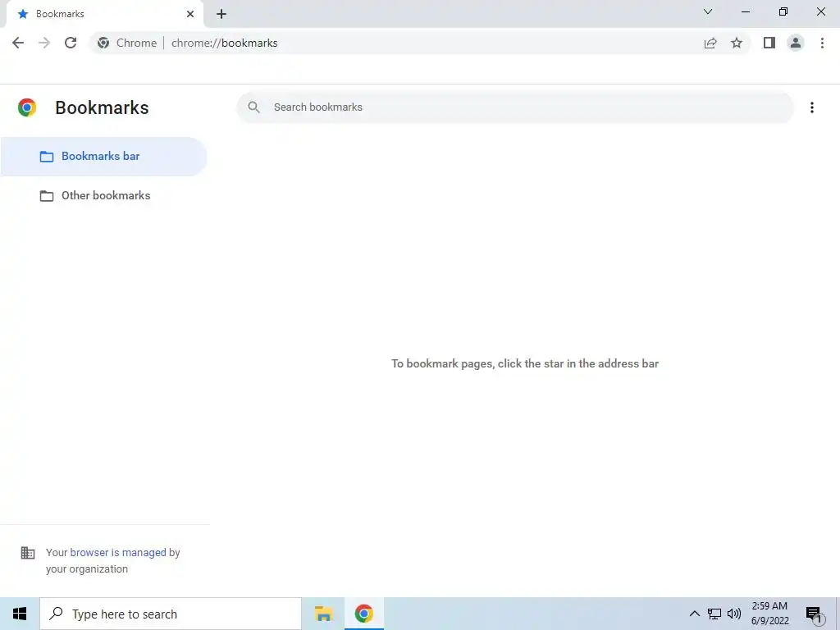Image resolution: width=840 pixels, height=630 pixels.
Task: Select the Bookmarks bar folder
Action: [104, 157]
